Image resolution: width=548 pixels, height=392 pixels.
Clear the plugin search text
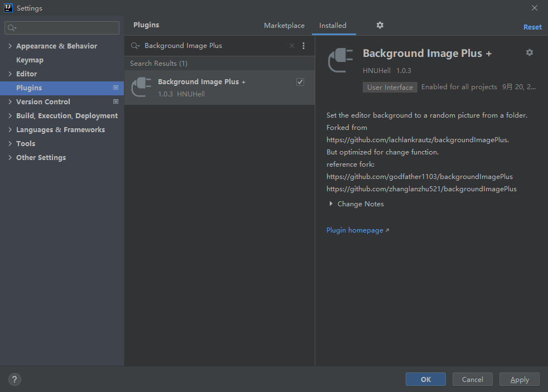291,46
